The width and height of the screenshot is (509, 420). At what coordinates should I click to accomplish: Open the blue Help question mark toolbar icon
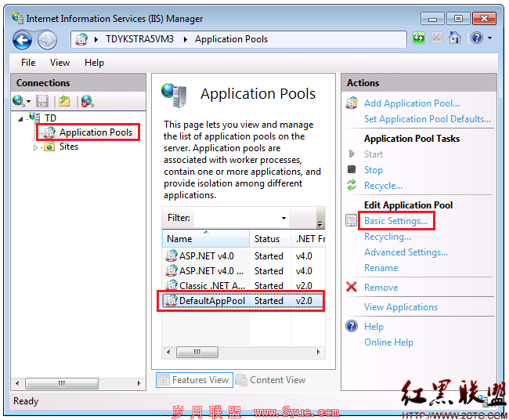(477, 38)
